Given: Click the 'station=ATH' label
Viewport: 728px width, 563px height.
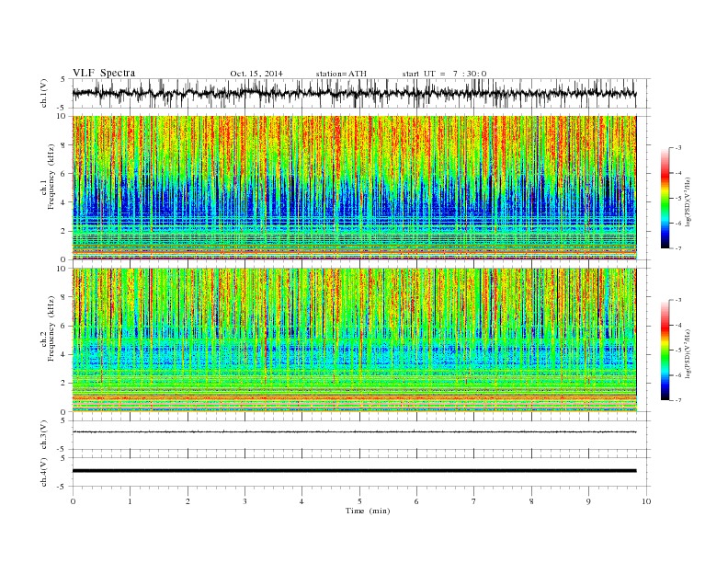Looking at the screenshot, I should pos(341,74).
